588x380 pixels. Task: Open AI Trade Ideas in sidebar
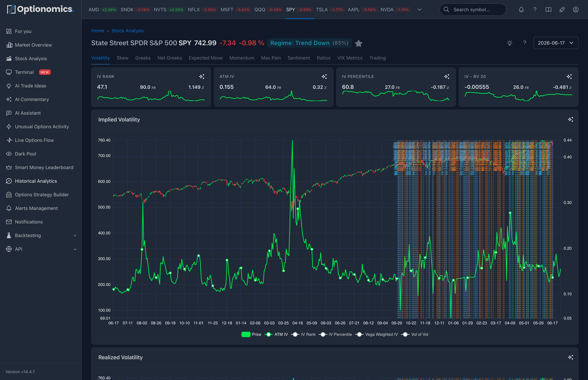41,86
